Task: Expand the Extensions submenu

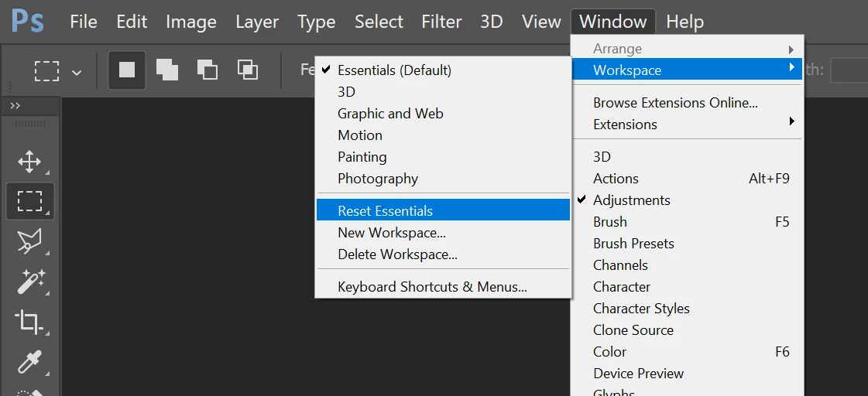Action: [687, 125]
